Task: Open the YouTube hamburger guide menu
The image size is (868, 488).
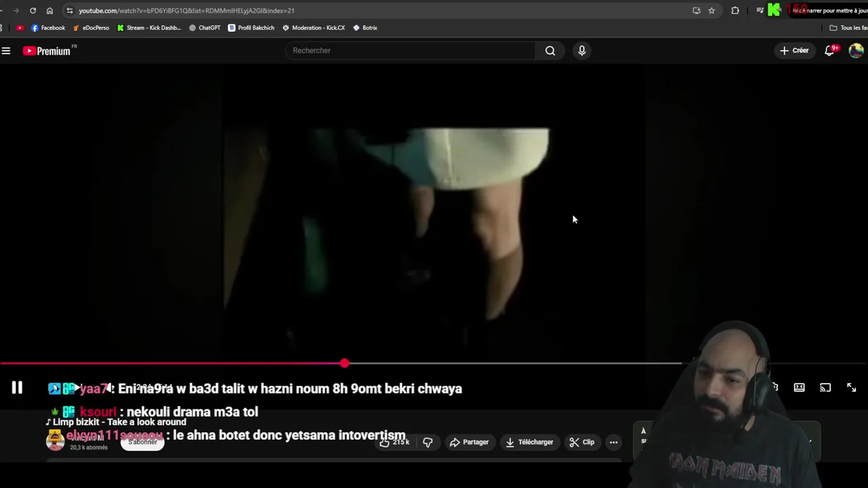Action: point(6,51)
